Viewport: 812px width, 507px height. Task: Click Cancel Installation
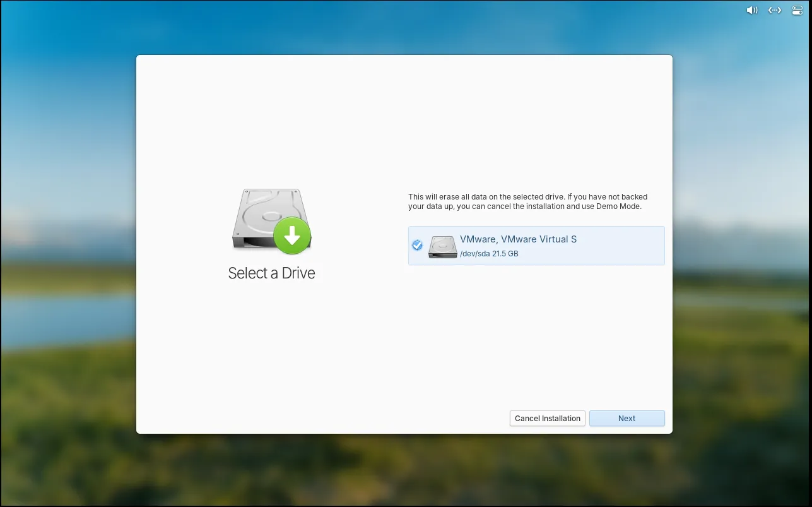click(547, 419)
